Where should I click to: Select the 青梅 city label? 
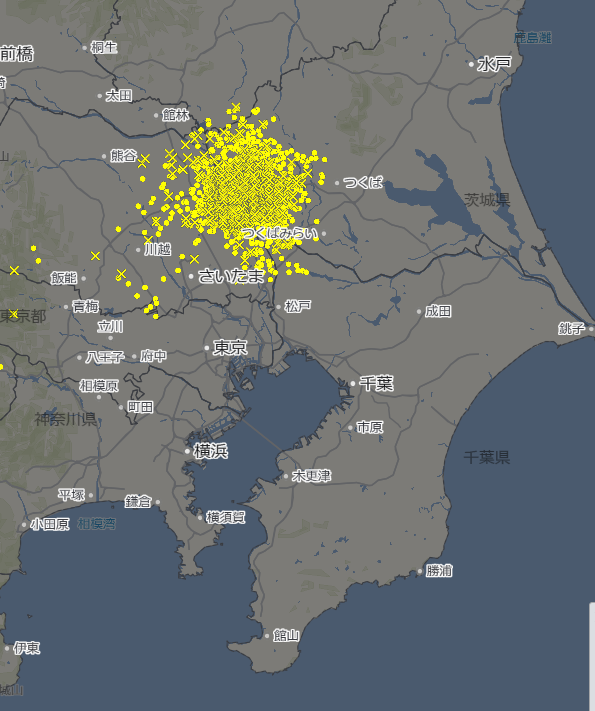tap(86, 307)
